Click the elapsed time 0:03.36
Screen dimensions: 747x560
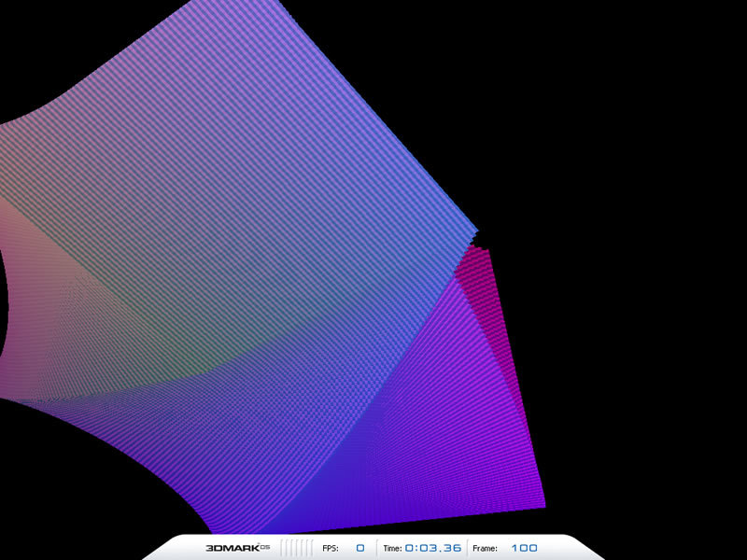click(x=433, y=548)
